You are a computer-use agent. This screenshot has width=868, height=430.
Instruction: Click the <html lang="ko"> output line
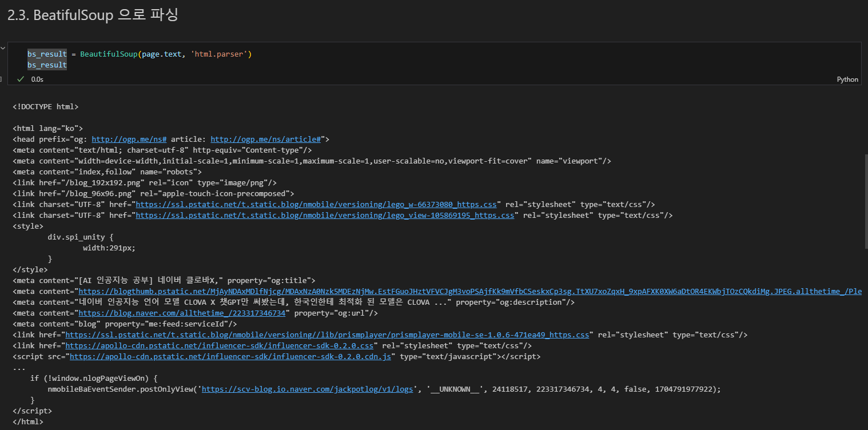coord(47,128)
